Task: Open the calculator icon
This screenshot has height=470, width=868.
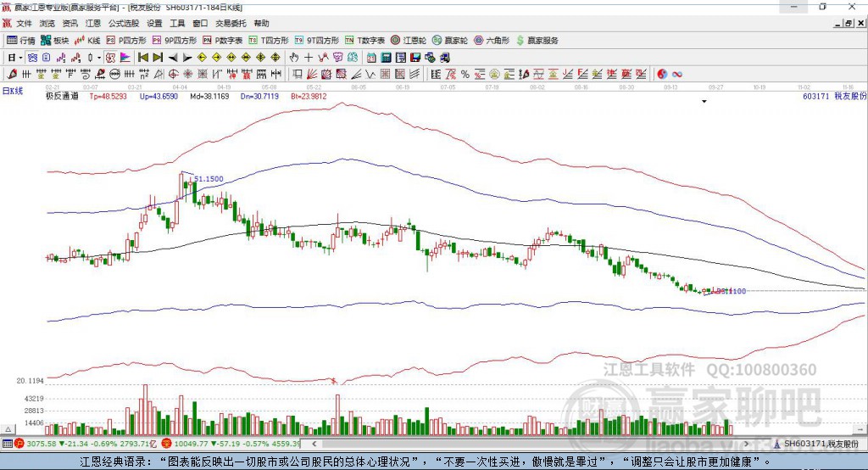Action: coord(386,58)
